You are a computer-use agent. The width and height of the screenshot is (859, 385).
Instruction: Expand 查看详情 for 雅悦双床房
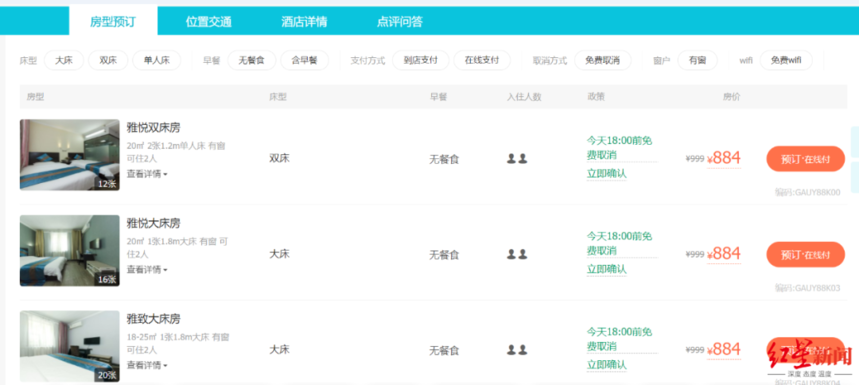point(147,174)
